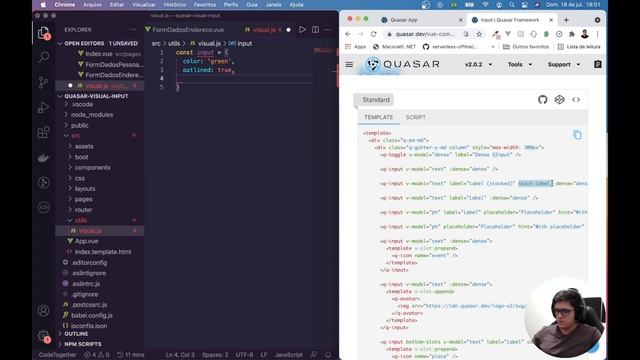The width and height of the screenshot is (640, 360).
Task: Open the Support dropdown on Quasar site
Action: [564, 64]
